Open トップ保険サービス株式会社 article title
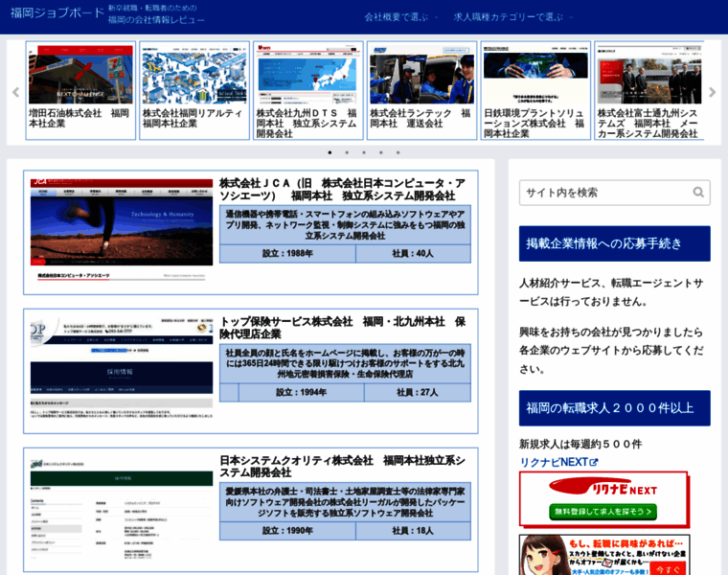Screen dimensions: 728x575 (x=342, y=328)
